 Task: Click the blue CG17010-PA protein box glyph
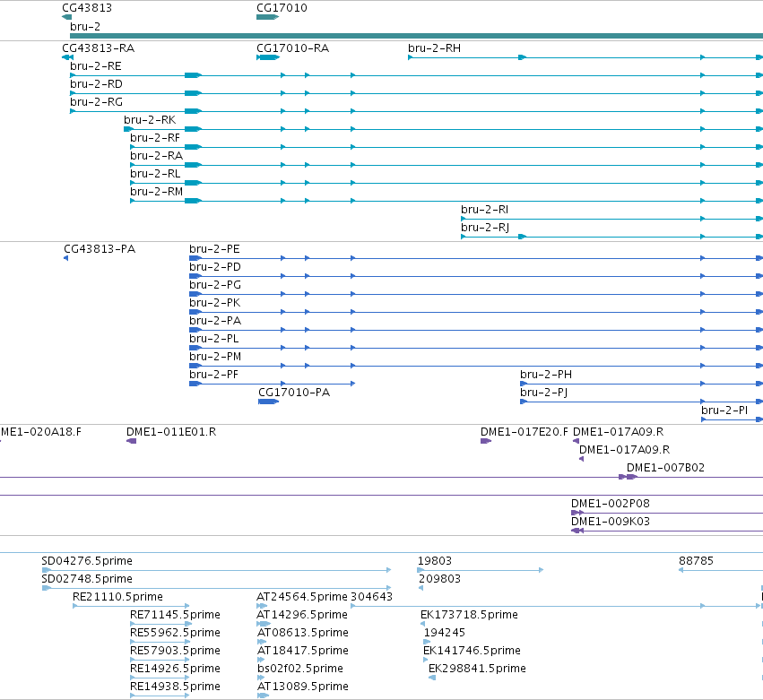[x=268, y=402]
